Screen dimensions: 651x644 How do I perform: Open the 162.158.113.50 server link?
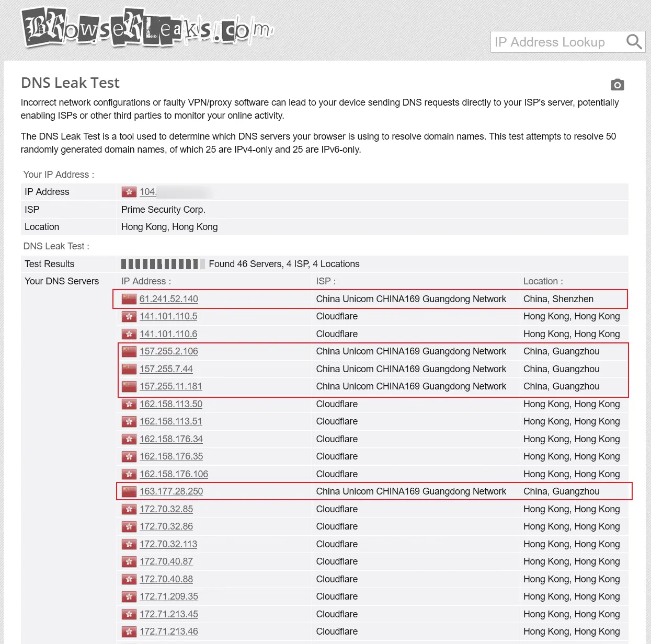pos(170,404)
